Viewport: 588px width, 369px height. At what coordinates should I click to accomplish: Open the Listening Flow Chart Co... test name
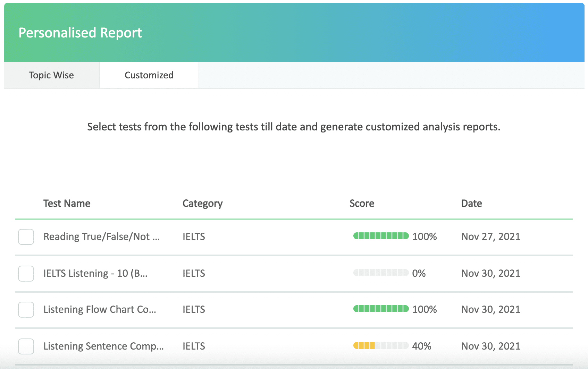point(100,309)
